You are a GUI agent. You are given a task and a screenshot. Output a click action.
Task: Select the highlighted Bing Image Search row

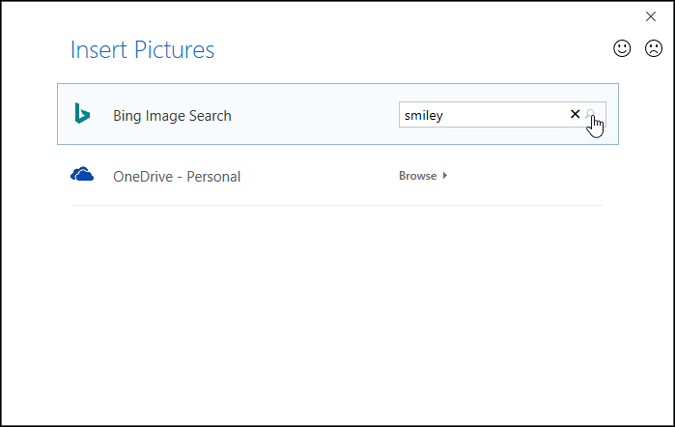tap(338, 114)
